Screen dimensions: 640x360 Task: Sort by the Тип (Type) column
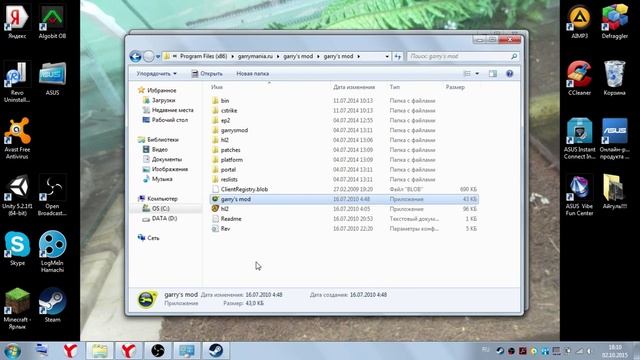[394, 87]
